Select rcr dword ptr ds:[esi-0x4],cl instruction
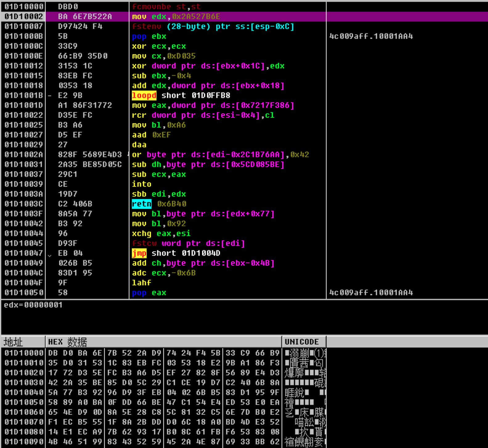The width and height of the screenshot is (488, 448). coord(203,115)
